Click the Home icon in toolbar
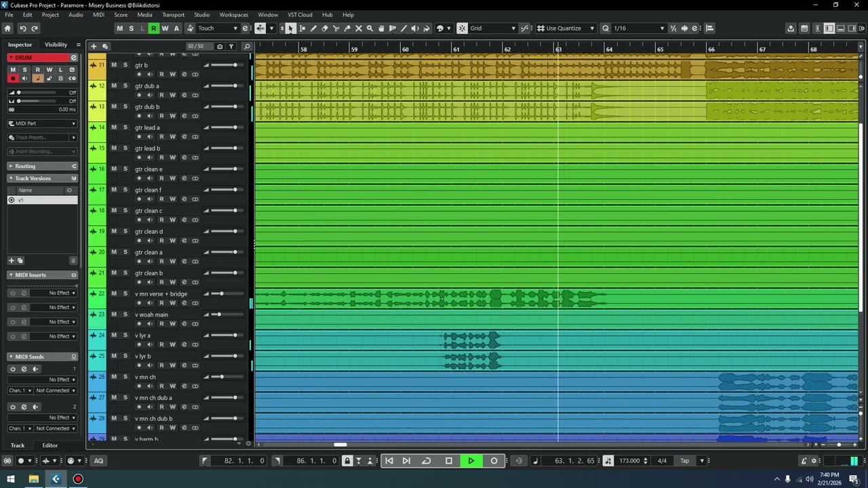868x488 pixels. click(x=7, y=28)
